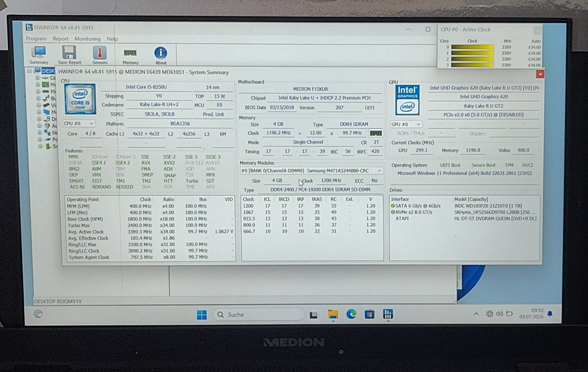Open the Help menu
The height and width of the screenshot is (372, 588).
pyautogui.click(x=112, y=39)
